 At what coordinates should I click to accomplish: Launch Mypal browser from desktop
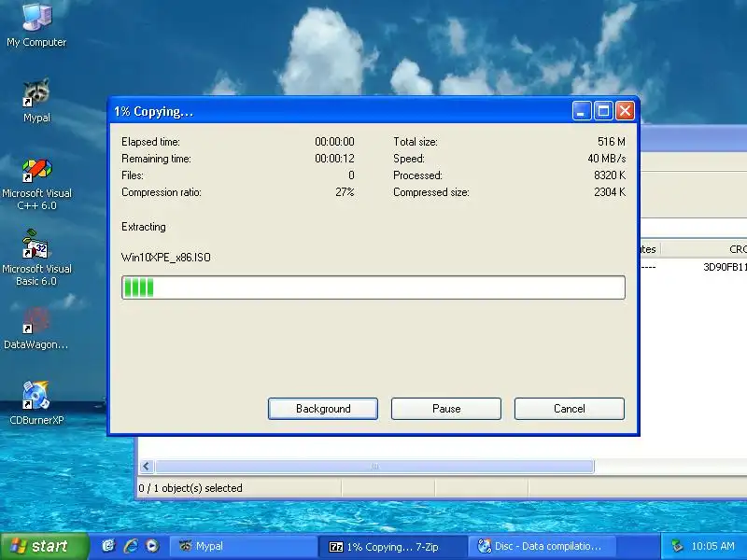click(x=36, y=101)
